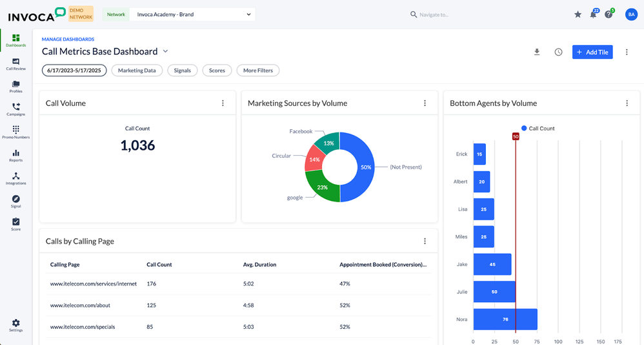644x345 pixels.
Task: Click the 50 reference line marker
Action: pos(516,136)
